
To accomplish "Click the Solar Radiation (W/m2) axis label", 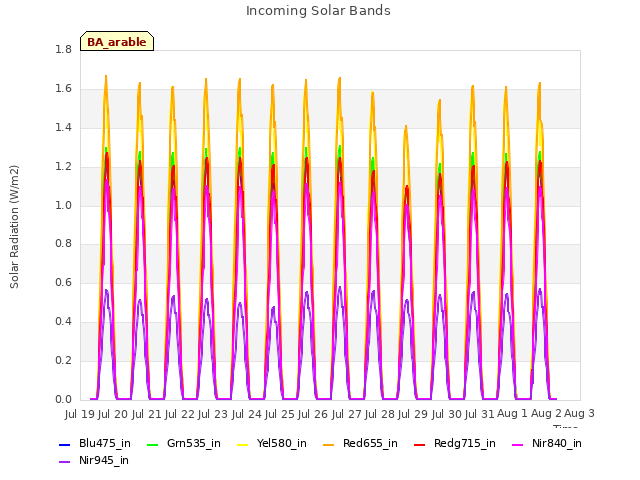I will 14,227.
